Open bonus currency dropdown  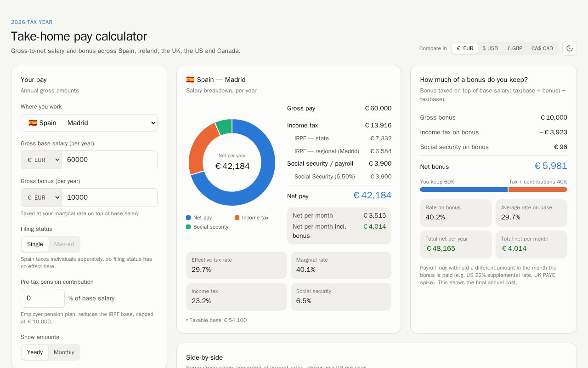pyautogui.click(x=41, y=197)
